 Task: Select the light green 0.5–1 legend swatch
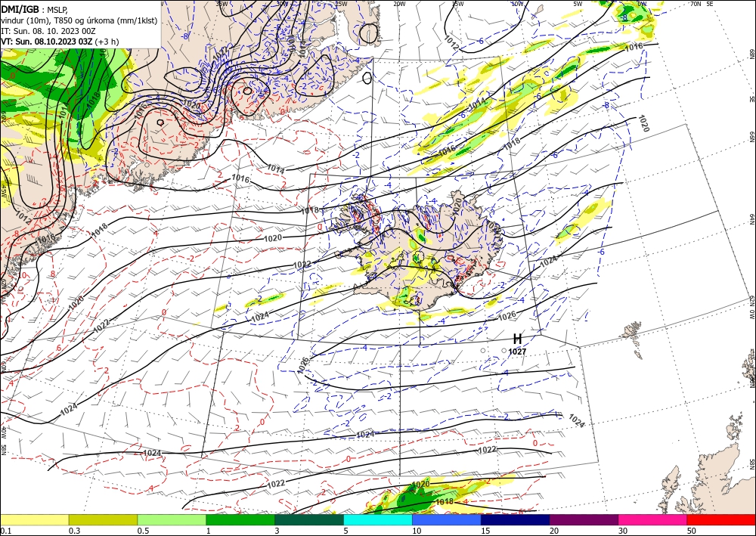[172, 519]
